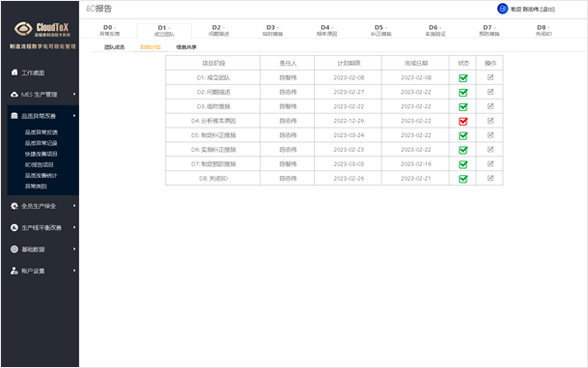
Task: Expand the MES sidebar menu arrow
Action: (74, 94)
